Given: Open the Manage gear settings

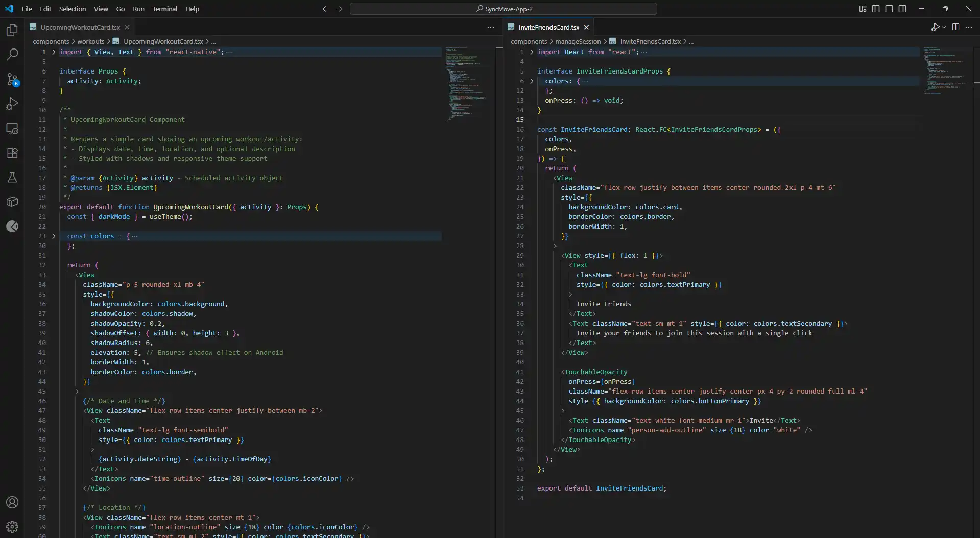Looking at the screenshot, I should pos(12,526).
